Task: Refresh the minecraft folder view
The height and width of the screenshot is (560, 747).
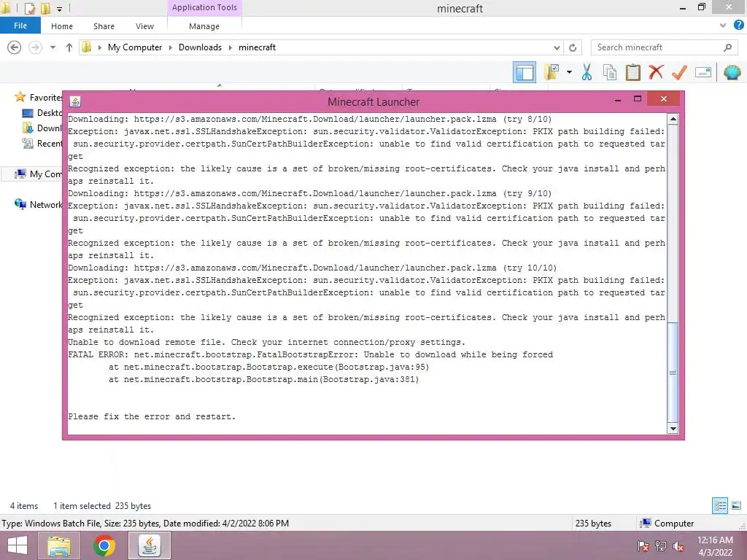Action: pyautogui.click(x=573, y=47)
